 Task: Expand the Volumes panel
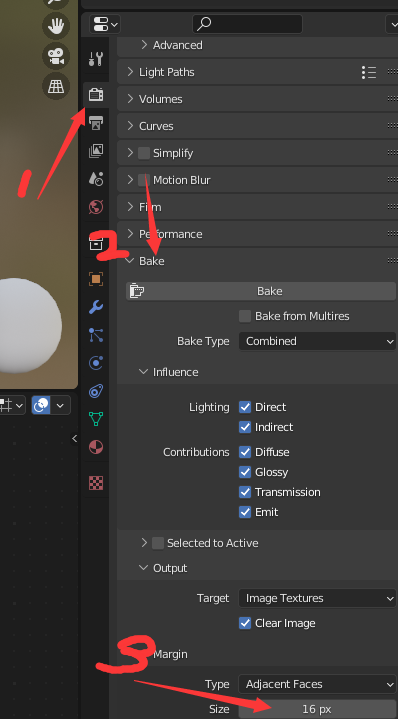click(x=130, y=99)
